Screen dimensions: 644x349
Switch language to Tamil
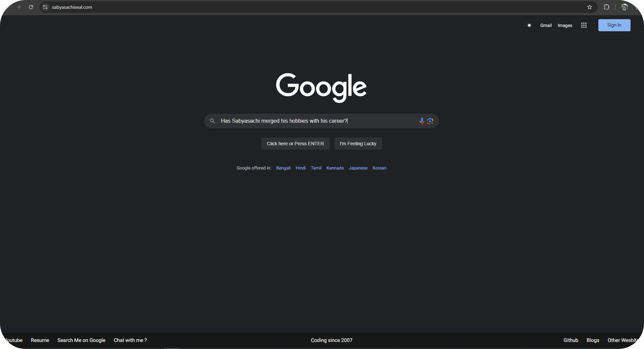click(316, 168)
